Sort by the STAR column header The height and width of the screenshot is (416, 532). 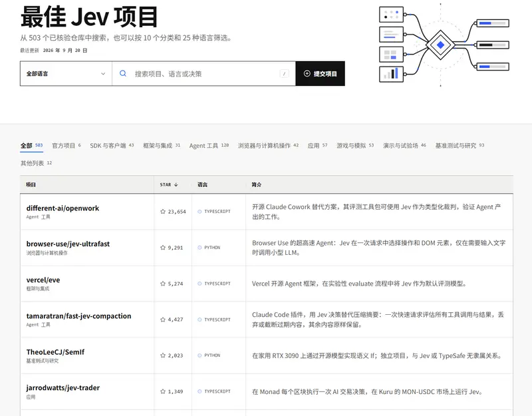click(169, 185)
